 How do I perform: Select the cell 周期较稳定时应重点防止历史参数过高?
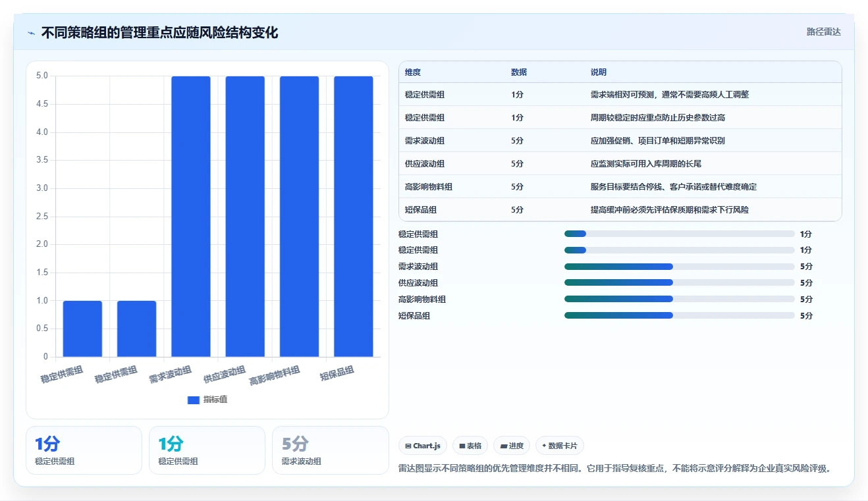[x=658, y=118]
